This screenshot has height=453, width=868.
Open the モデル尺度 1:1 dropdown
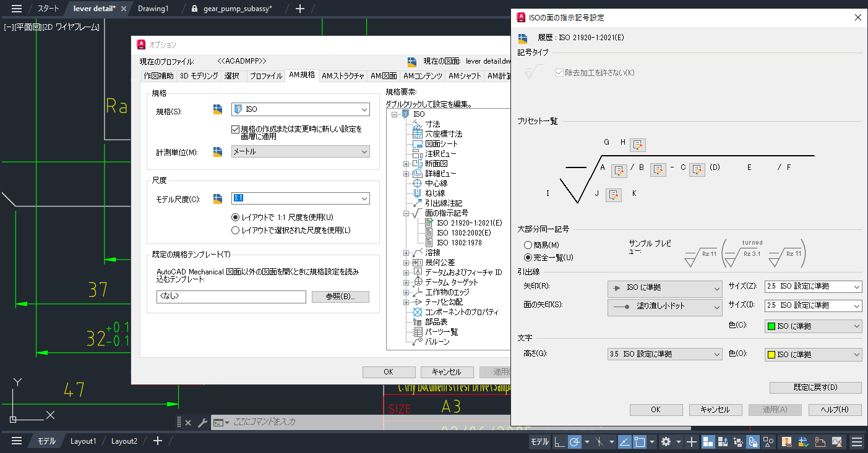300,198
